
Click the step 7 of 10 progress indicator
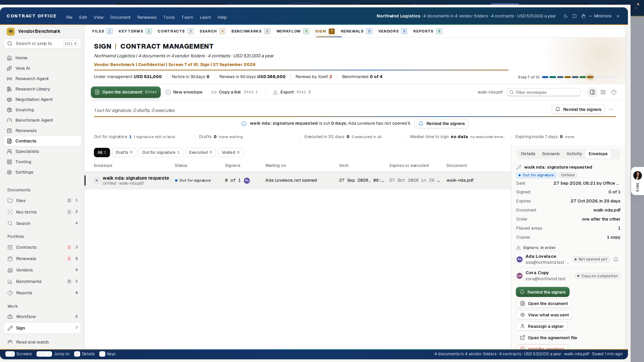click(x=590, y=77)
